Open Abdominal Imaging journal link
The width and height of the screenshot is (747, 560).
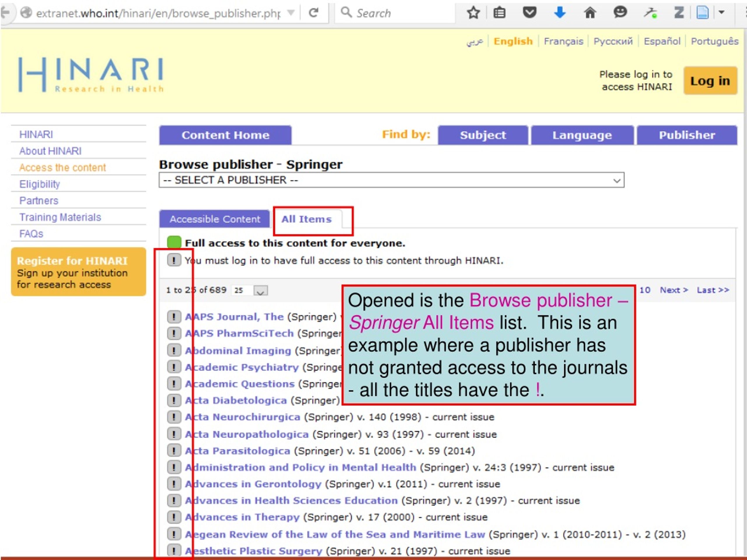tap(238, 350)
